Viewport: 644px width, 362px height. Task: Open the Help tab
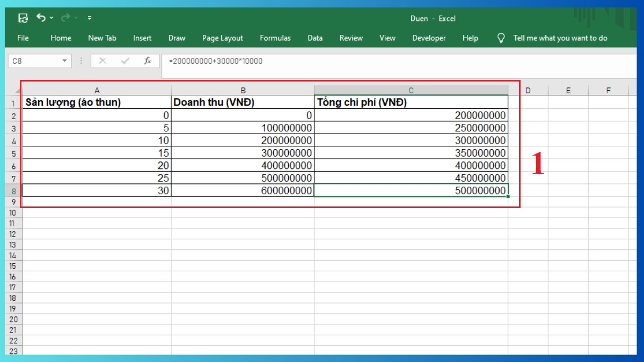coord(470,38)
